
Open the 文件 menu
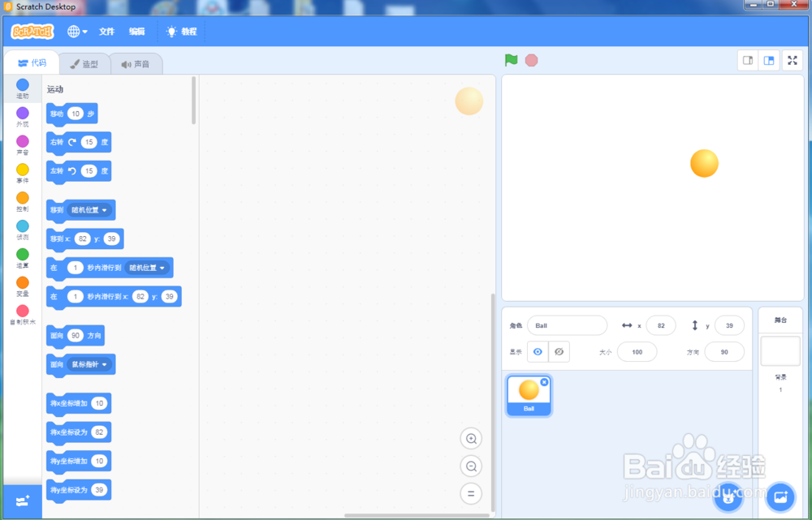(106, 32)
